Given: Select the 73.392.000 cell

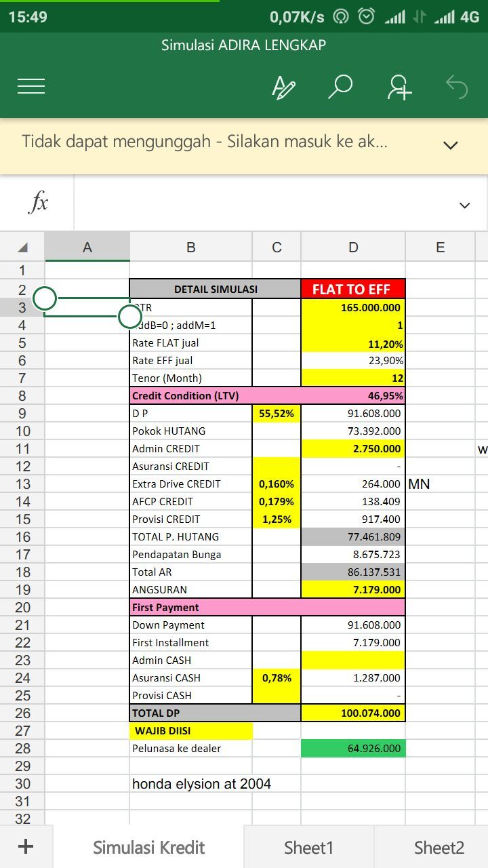Looking at the screenshot, I should 353,431.
